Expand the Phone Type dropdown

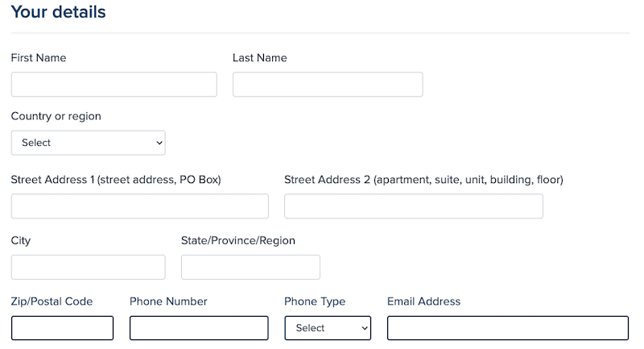327,328
